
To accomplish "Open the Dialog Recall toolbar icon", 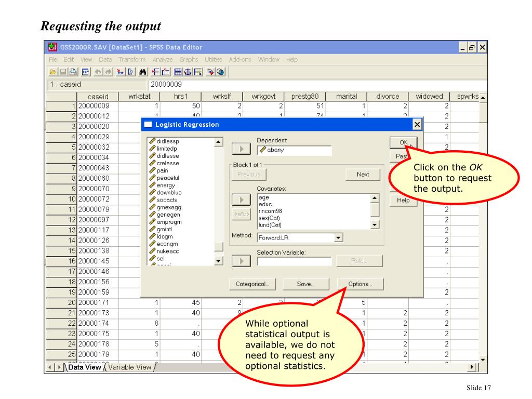I will (86, 72).
